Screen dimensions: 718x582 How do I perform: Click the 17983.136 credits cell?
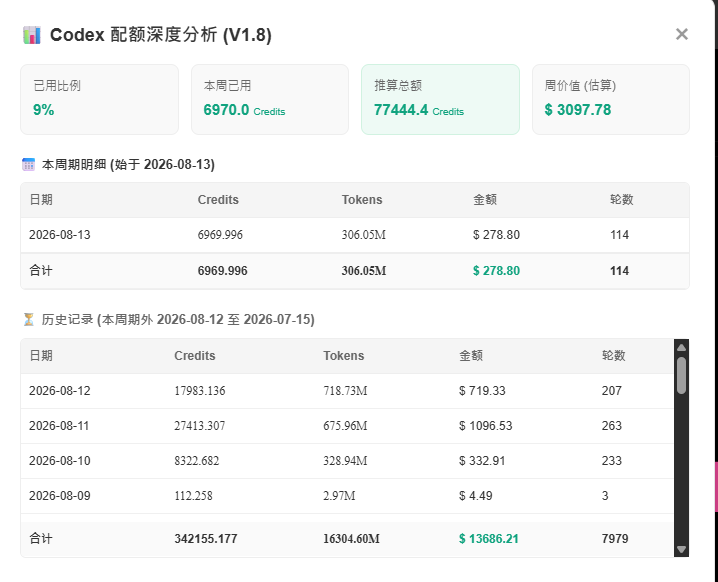pyautogui.click(x=200, y=391)
